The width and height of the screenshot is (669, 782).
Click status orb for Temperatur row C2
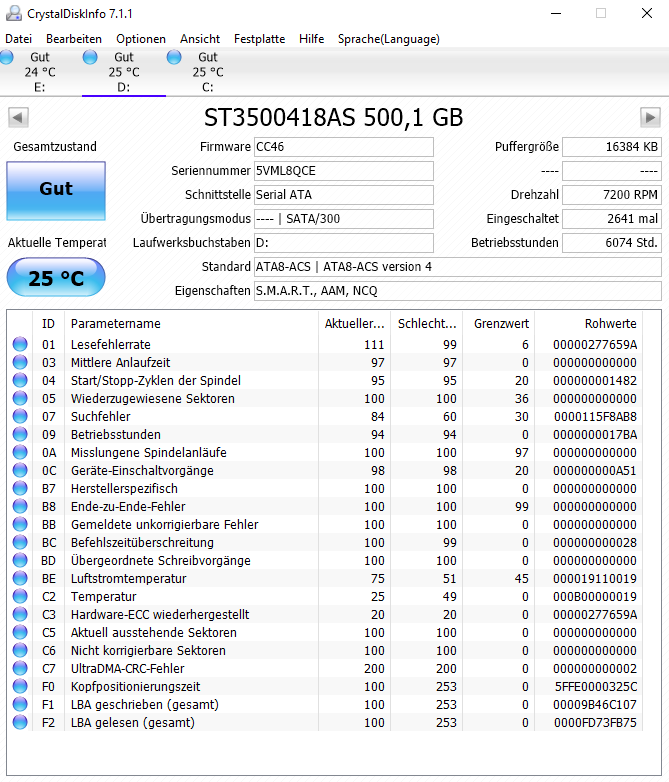pos(20,596)
